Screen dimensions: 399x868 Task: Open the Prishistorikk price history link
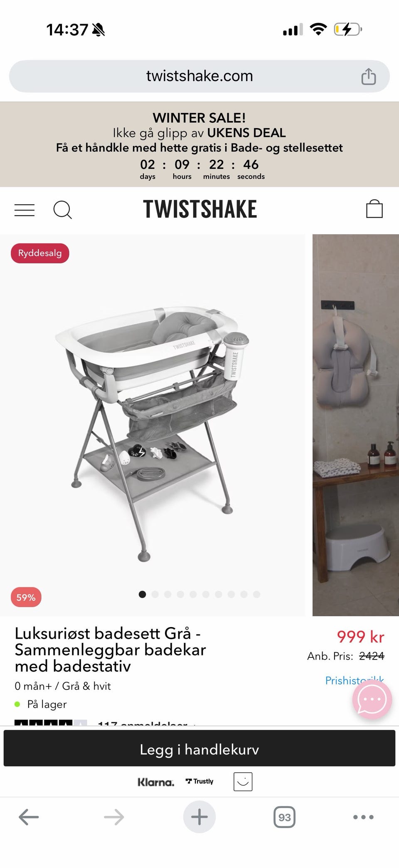[x=355, y=680]
